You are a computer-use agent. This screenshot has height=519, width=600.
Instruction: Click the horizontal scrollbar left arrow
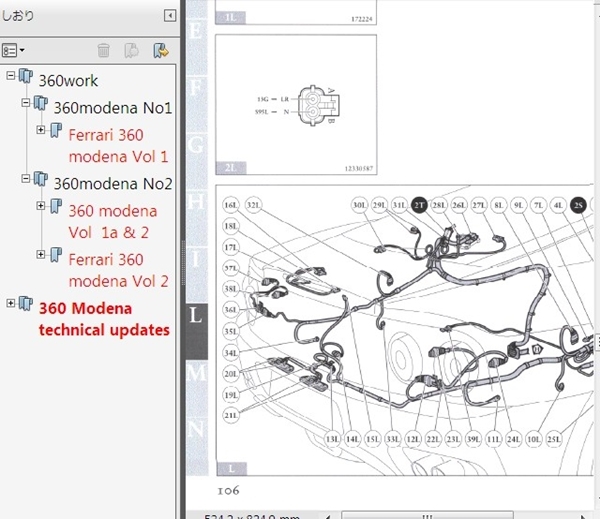coord(328,516)
